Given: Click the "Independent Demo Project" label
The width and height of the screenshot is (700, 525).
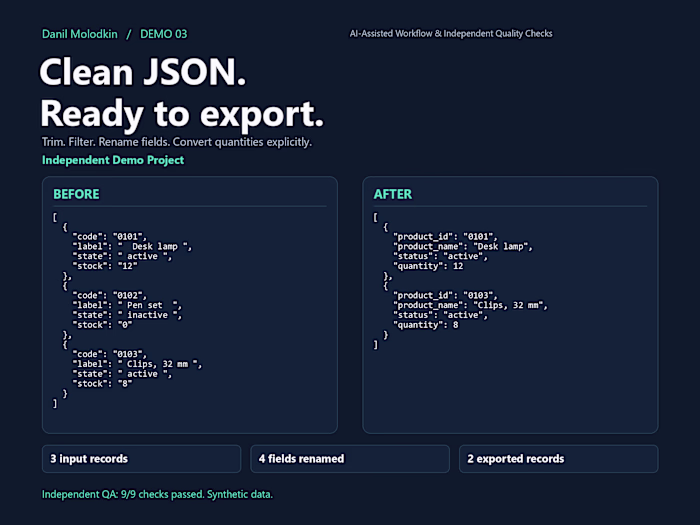Looking at the screenshot, I should click(x=113, y=160).
